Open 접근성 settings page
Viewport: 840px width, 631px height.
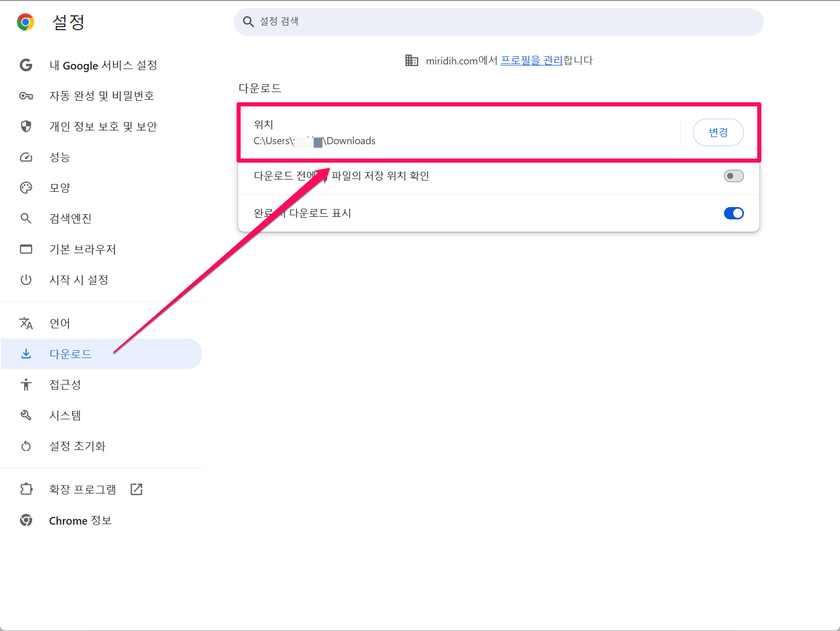65,385
